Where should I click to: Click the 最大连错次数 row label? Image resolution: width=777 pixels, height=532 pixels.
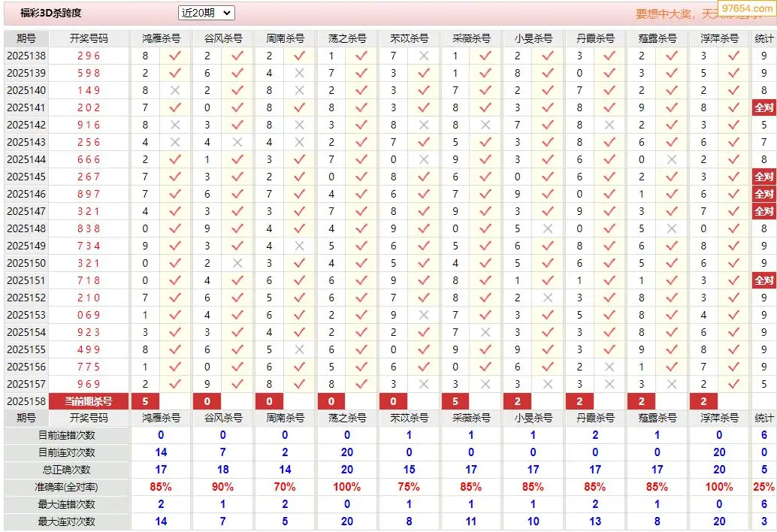(x=66, y=505)
